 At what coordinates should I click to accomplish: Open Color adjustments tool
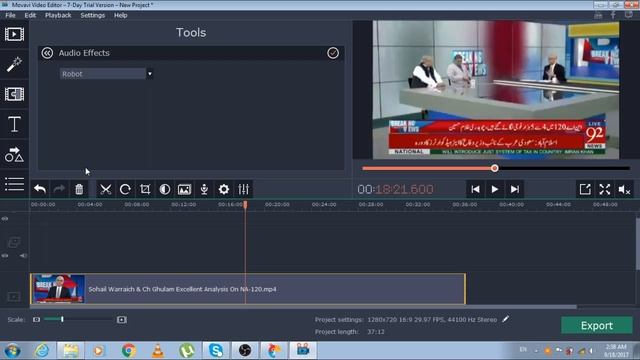(x=165, y=189)
